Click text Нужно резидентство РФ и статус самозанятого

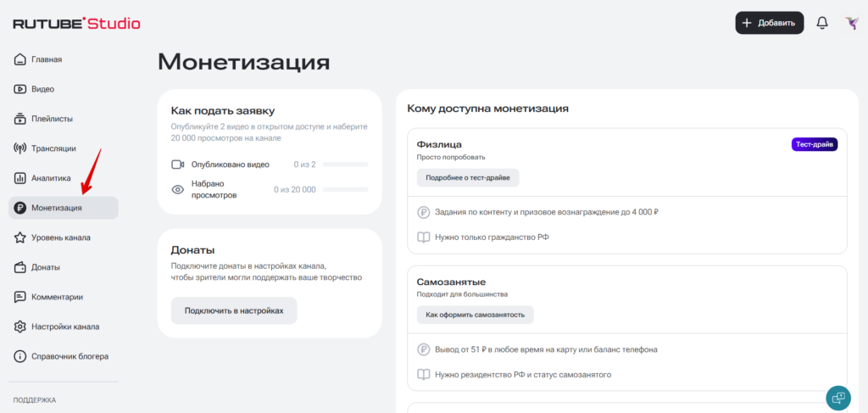coord(523,375)
